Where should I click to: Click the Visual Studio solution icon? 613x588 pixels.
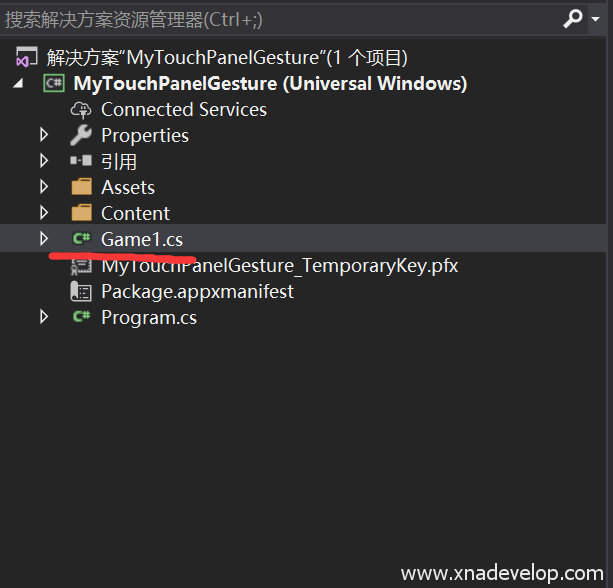pos(27,58)
